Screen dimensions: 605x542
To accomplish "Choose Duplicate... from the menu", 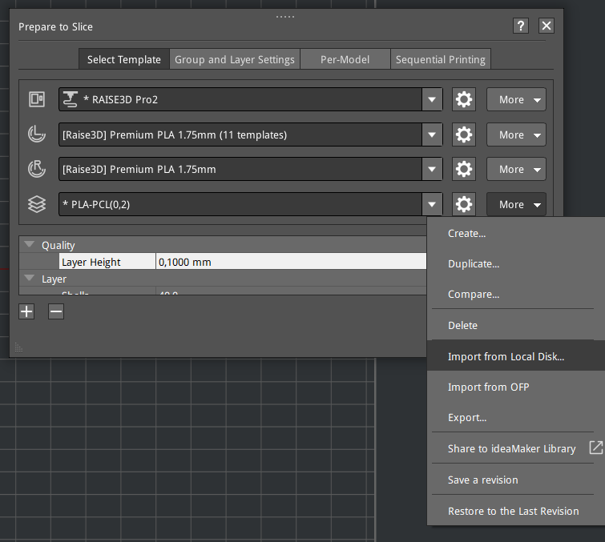I will [516, 264].
